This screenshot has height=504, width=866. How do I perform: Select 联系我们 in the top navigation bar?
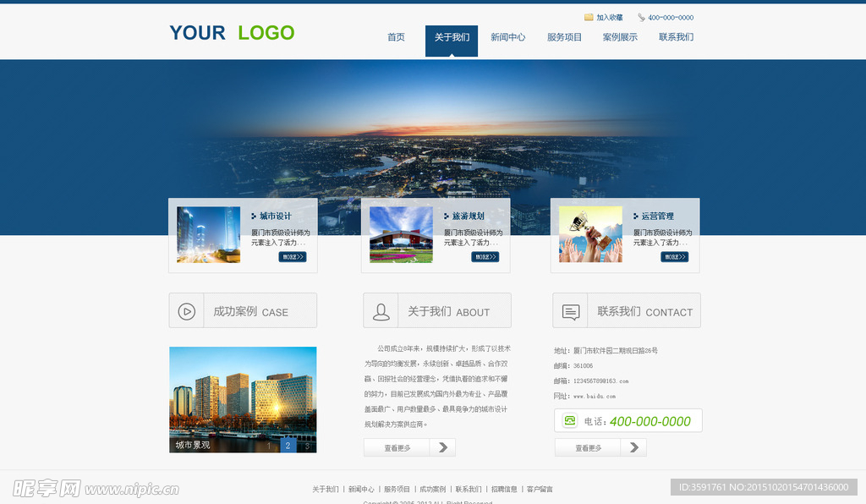[x=676, y=37]
